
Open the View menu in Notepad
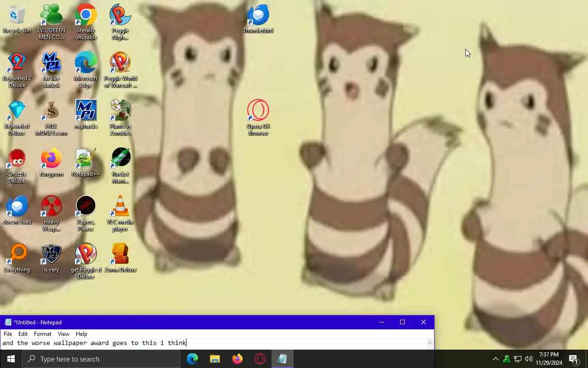(63, 334)
